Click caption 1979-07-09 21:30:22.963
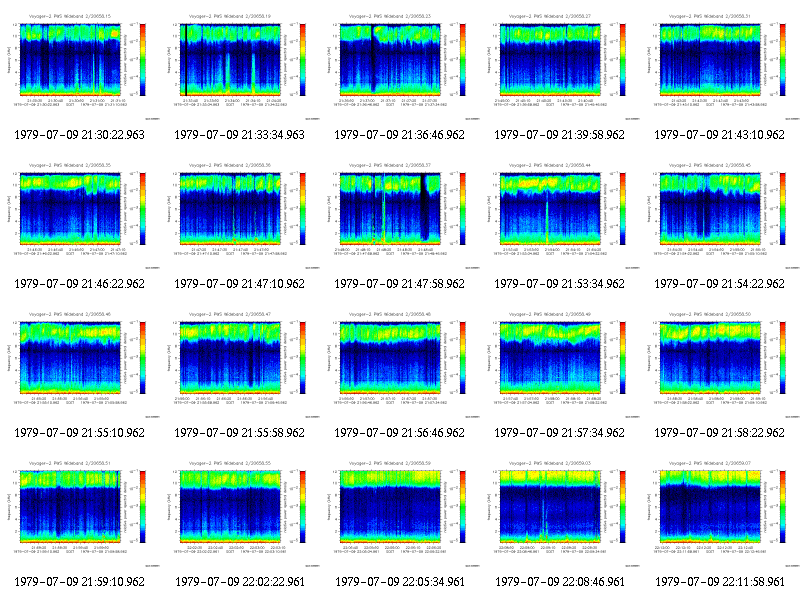800x596 pixels. 80,135
